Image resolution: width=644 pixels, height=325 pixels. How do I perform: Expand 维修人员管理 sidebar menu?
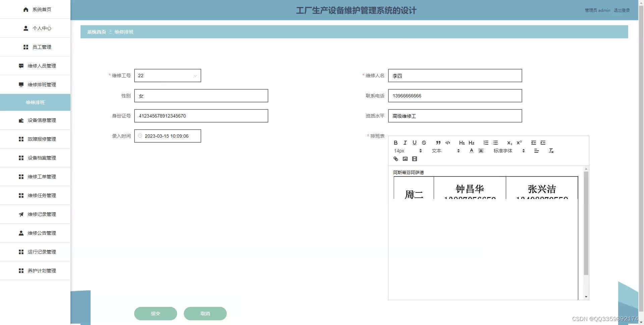click(35, 66)
